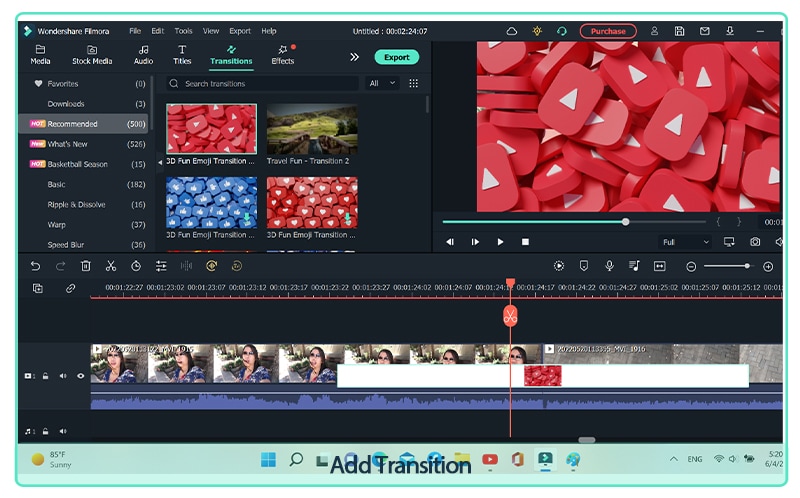Click the lightbulb tips icon

[x=537, y=31]
